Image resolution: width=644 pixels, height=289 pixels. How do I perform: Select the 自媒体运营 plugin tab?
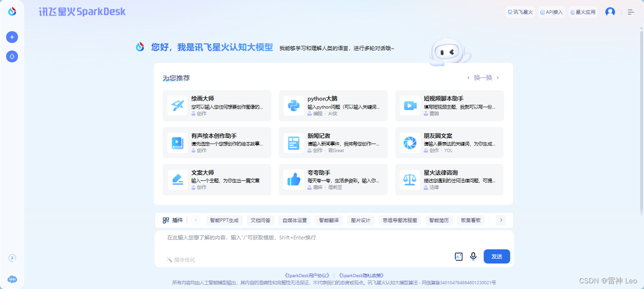point(295,220)
